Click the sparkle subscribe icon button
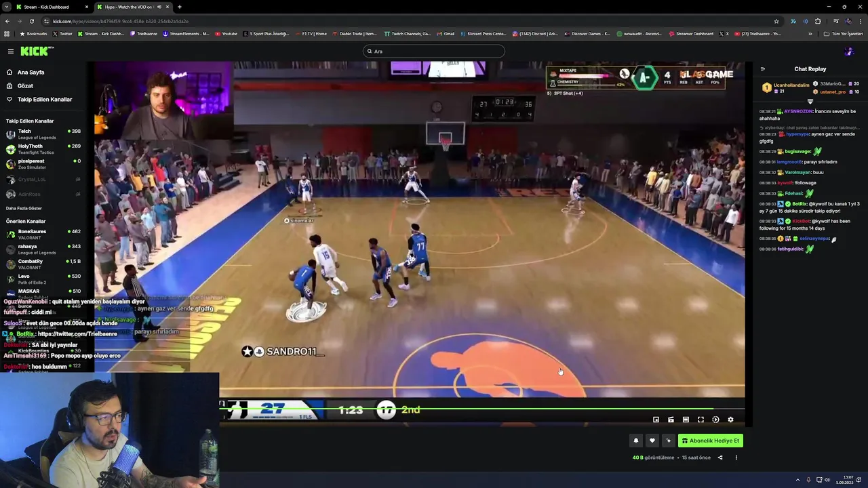 pyautogui.click(x=668, y=441)
